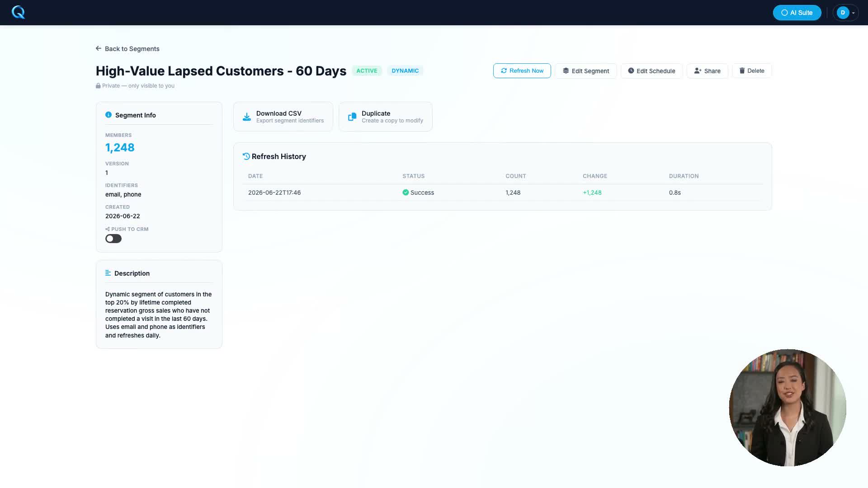The height and width of the screenshot is (488, 868).
Task: Toggle Push to CRM switch
Action: pyautogui.click(x=113, y=239)
